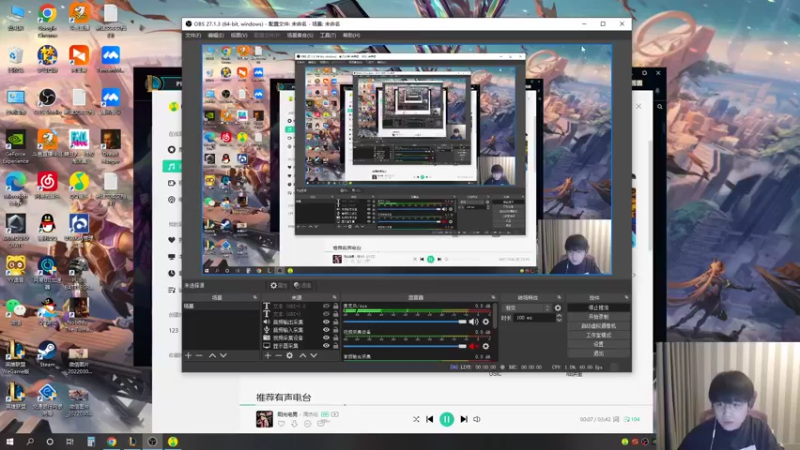Click the duration stepper arrows next to 100 ms
Screen dimensions: 800x450
point(559,317)
